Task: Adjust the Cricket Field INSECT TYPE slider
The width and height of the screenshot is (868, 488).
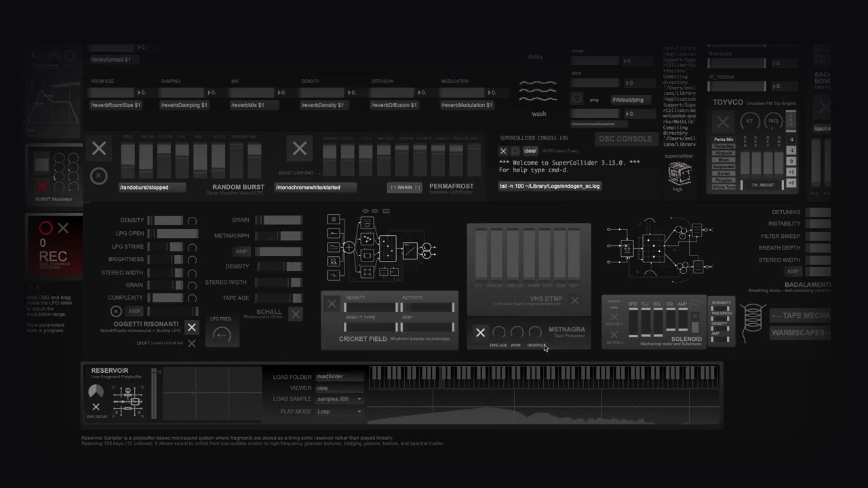Action: click(x=370, y=327)
